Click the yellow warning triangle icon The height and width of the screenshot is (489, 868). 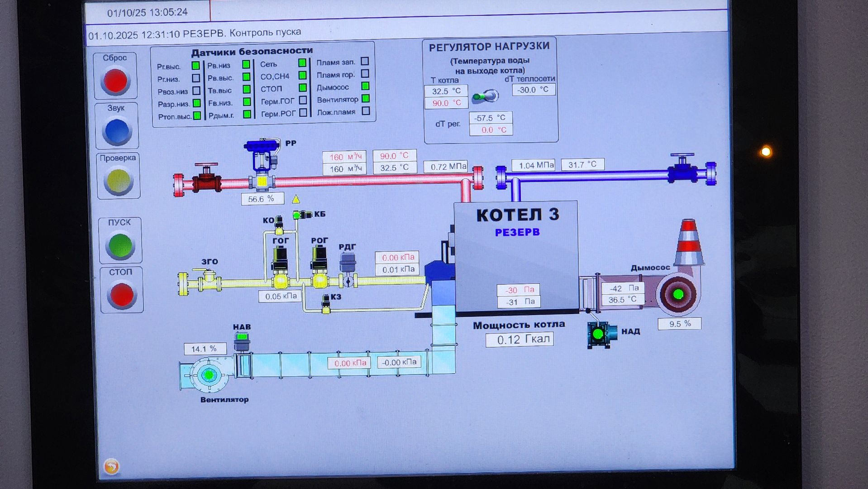click(296, 199)
